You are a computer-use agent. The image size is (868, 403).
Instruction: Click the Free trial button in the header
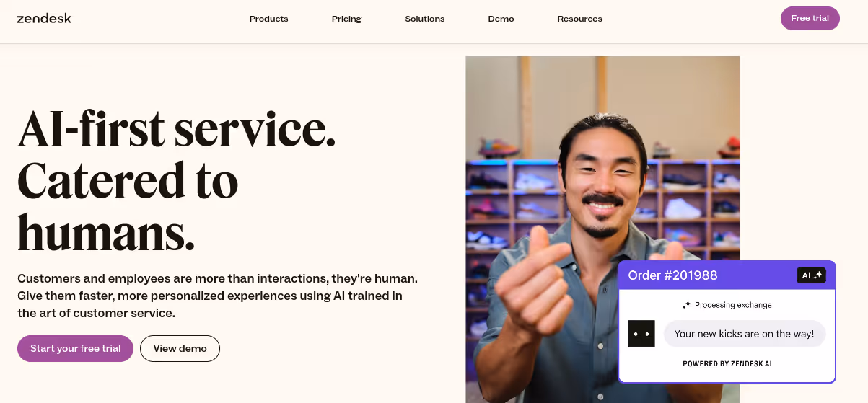coord(810,18)
